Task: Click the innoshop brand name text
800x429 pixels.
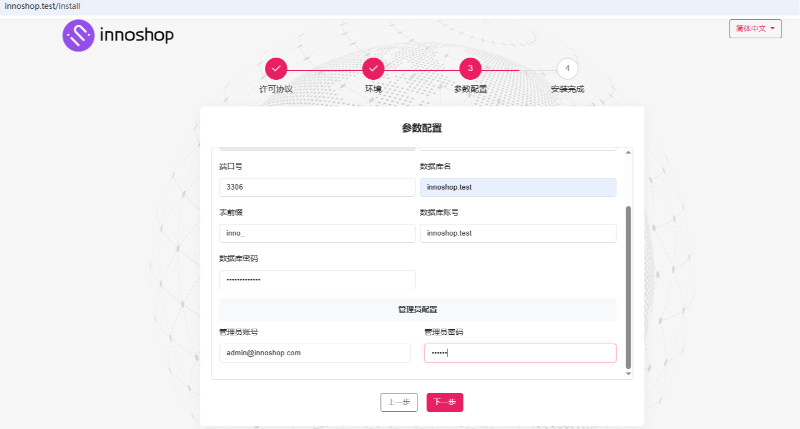Action: pyautogui.click(x=137, y=35)
